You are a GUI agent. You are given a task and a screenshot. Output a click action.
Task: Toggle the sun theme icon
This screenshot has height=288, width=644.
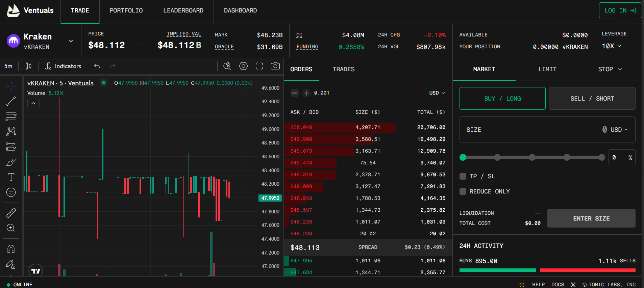(522, 285)
